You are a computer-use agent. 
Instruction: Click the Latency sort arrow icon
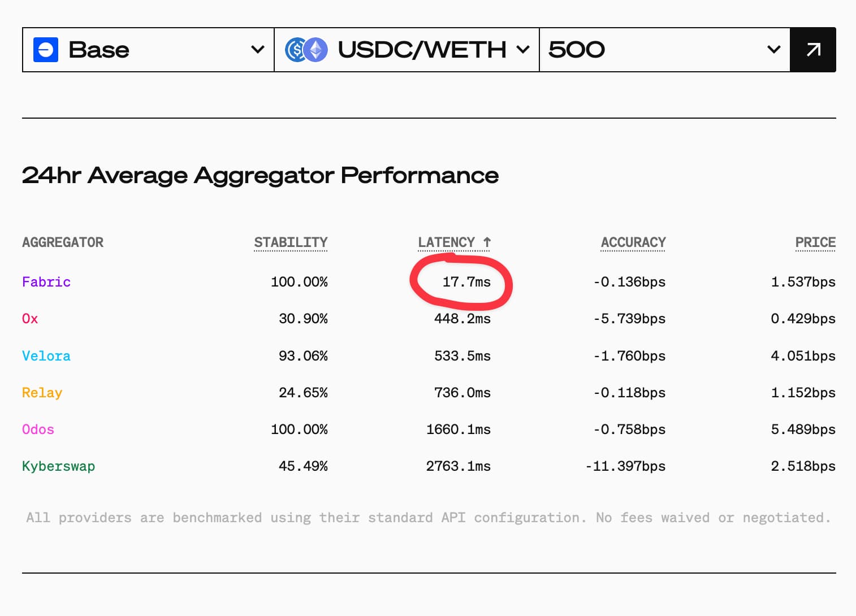pyautogui.click(x=487, y=242)
